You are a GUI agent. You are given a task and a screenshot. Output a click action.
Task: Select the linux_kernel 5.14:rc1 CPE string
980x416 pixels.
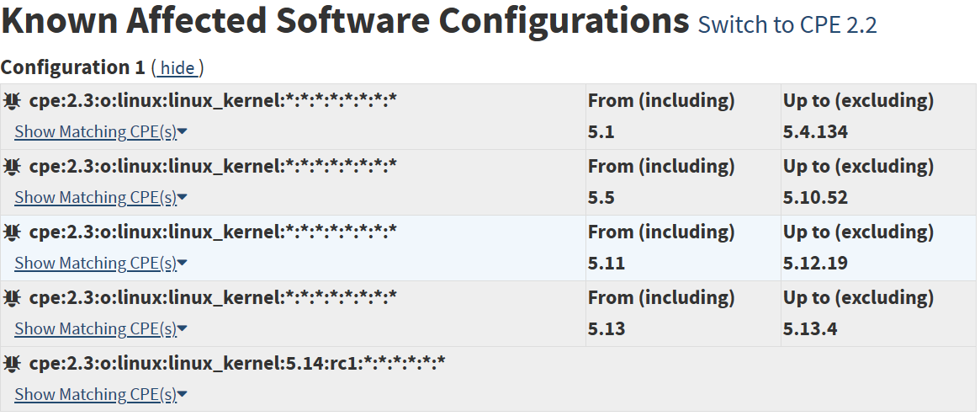237,363
